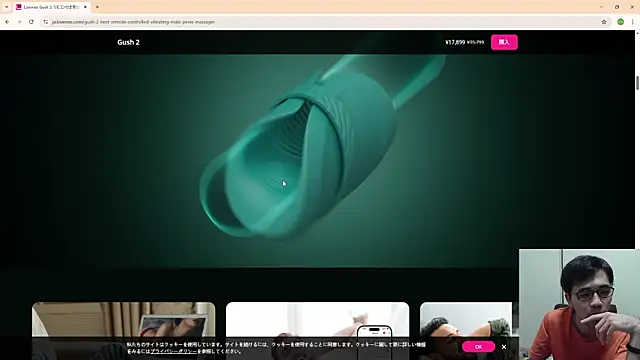
Task: Click the pink purchase button
Action: [504, 42]
